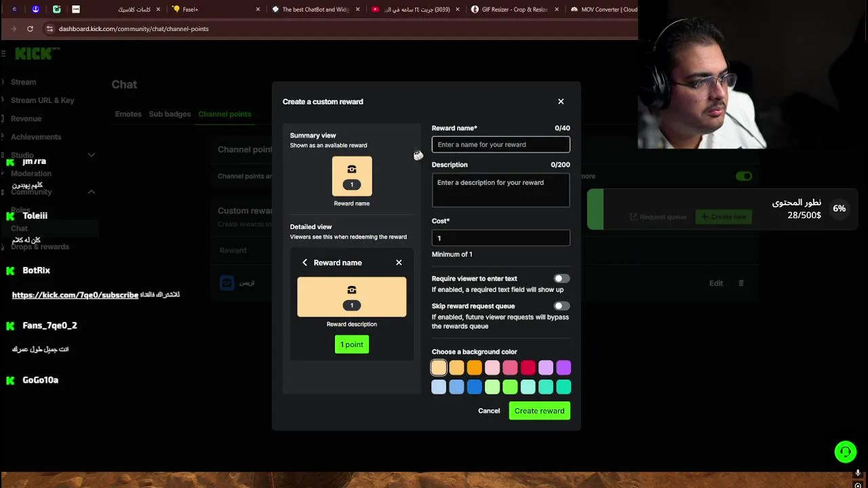Image resolution: width=868 pixels, height=488 pixels.
Task: Switch to the Emotes tab
Action: 128,114
